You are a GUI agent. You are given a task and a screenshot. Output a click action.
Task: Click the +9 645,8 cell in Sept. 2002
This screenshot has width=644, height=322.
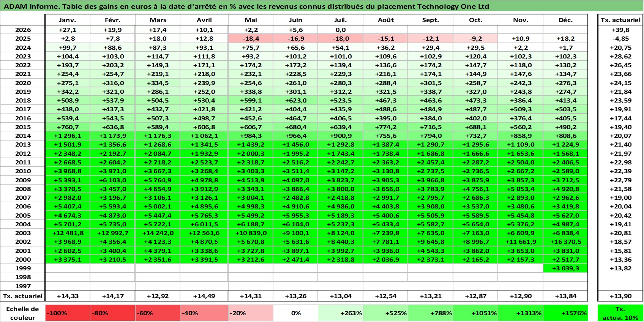pos(430,241)
